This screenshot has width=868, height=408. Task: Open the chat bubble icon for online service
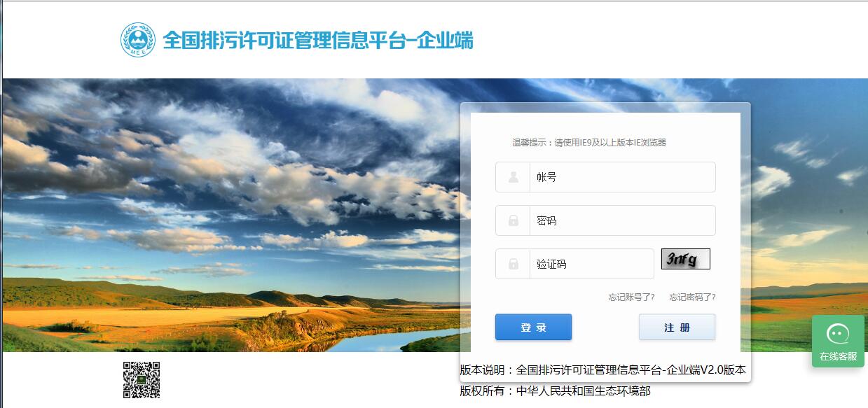(838, 334)
